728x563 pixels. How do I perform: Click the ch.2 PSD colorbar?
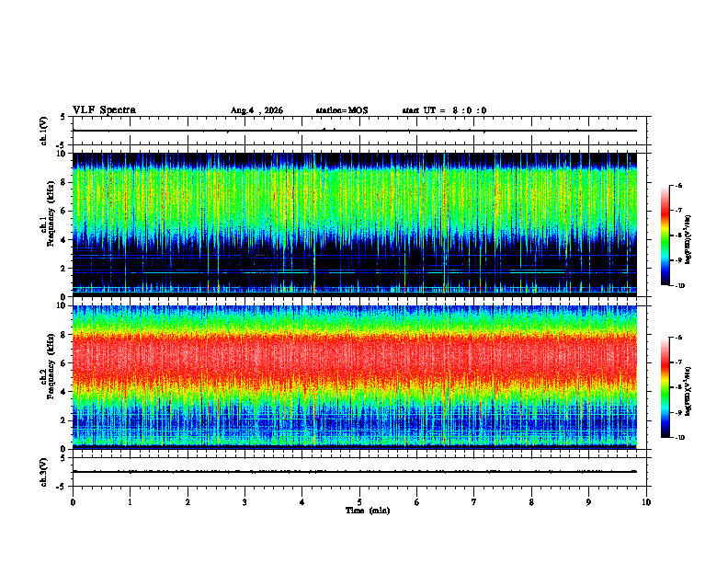665,387
